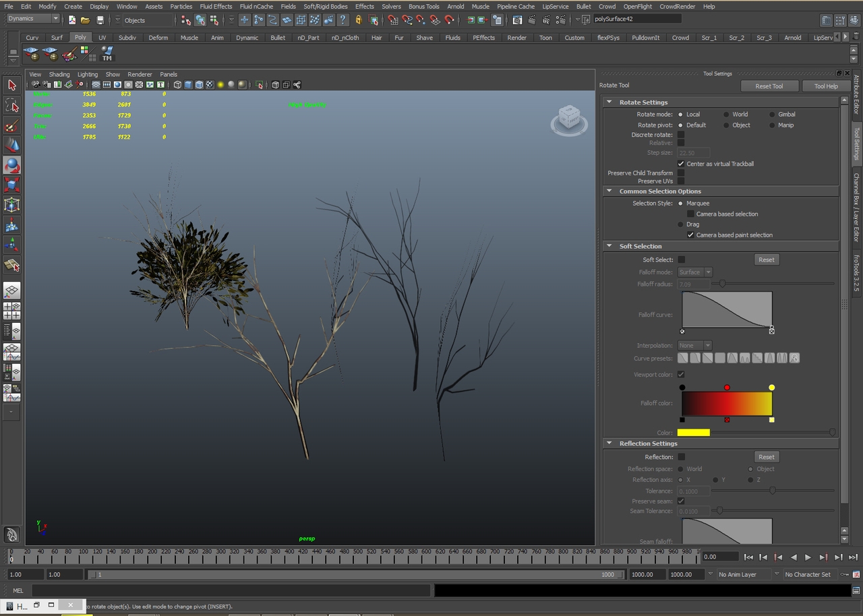
Task: Open the viewport Shading menu
Action: point(59,74)
